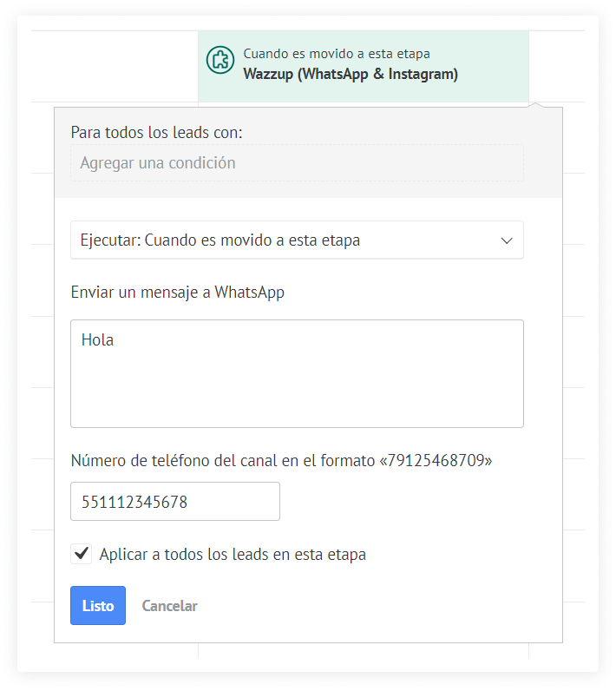Open the 'Agregar una condición' selector
The image size is (616, 691).
(297, 163)
